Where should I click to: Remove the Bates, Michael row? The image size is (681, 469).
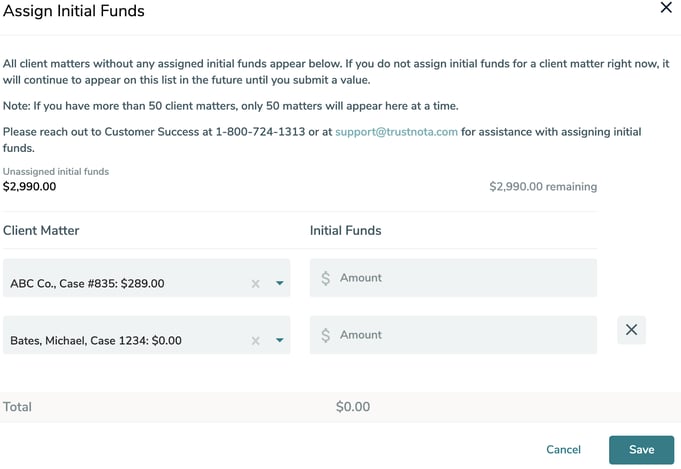click(631, 330)
